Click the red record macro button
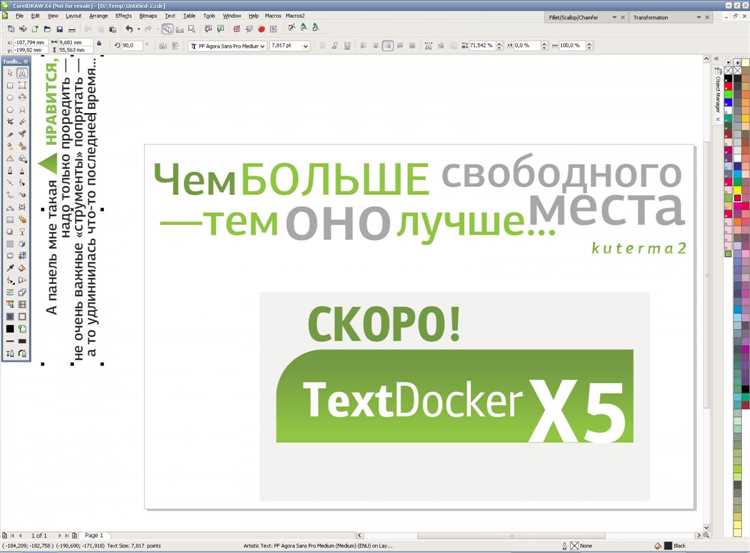Image resolution: width=750 pixels, height=553 pixels. [262, 30]
